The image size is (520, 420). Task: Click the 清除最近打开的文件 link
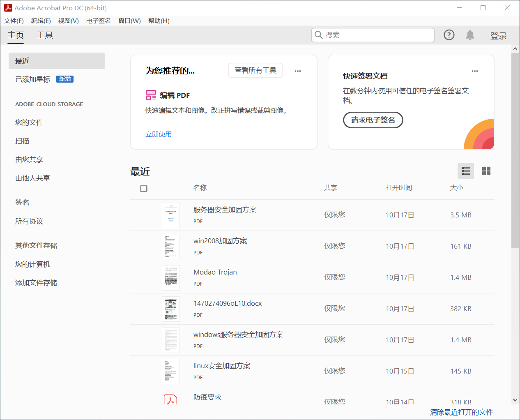(x=461, y=412)
